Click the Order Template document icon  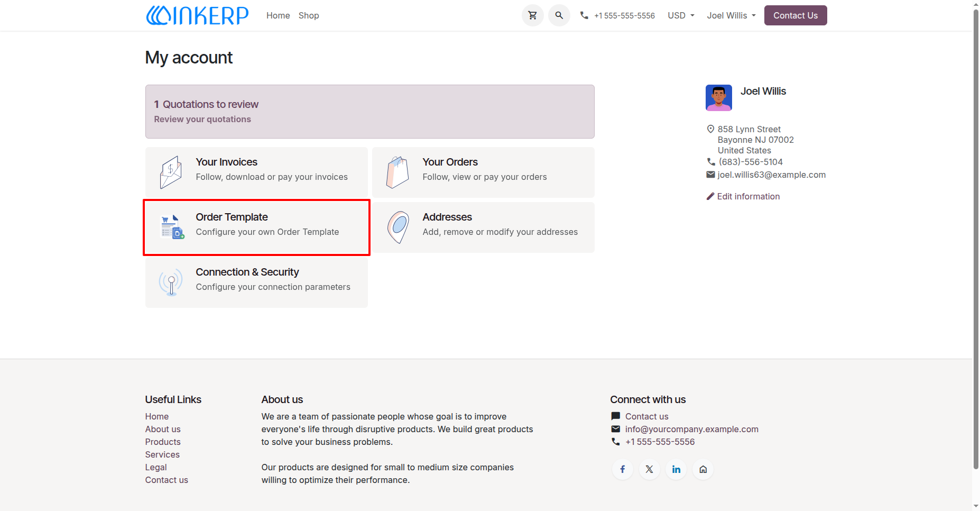[x=172, y=227]
